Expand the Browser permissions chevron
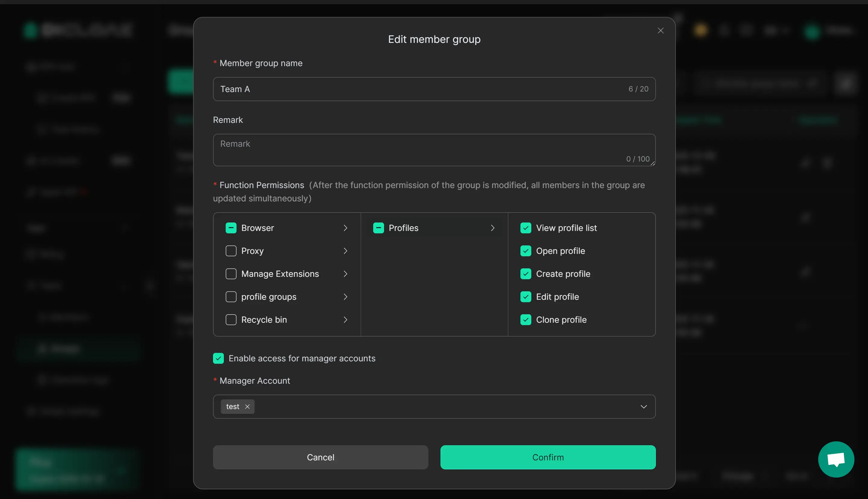868x499 pixels. click(x=345, y=228)
